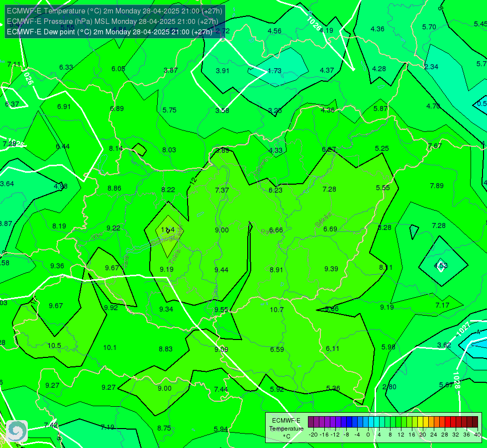Screen dimensions: 487x448
Task: Click the dark maroon 40°C legend swatch
Action: click(475, 422)
